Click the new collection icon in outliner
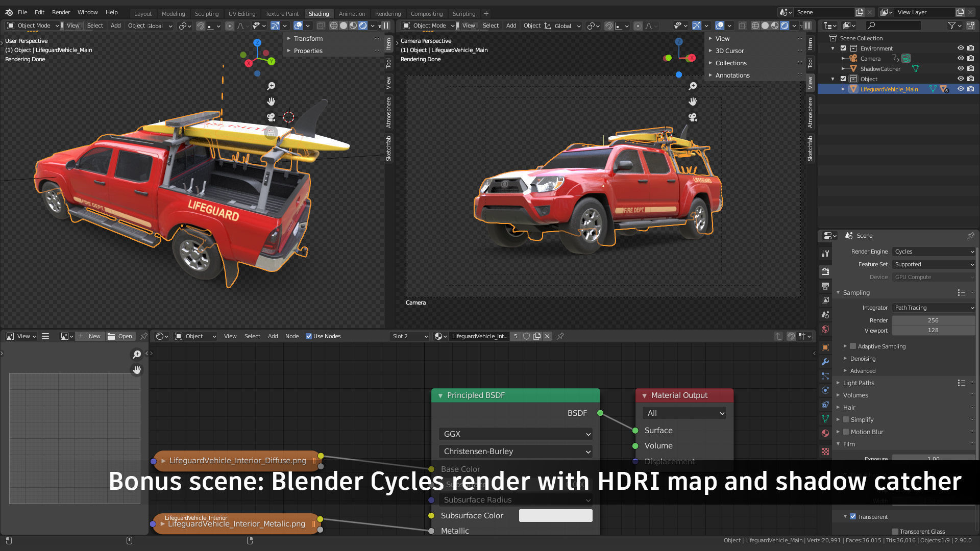 point(971,26)
